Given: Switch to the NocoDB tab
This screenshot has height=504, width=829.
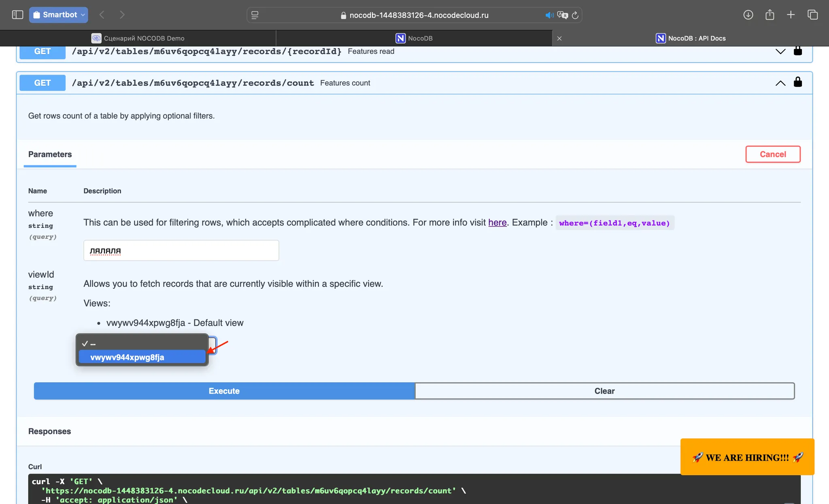Looking at the screenshot, I should [x=414, y=38].
